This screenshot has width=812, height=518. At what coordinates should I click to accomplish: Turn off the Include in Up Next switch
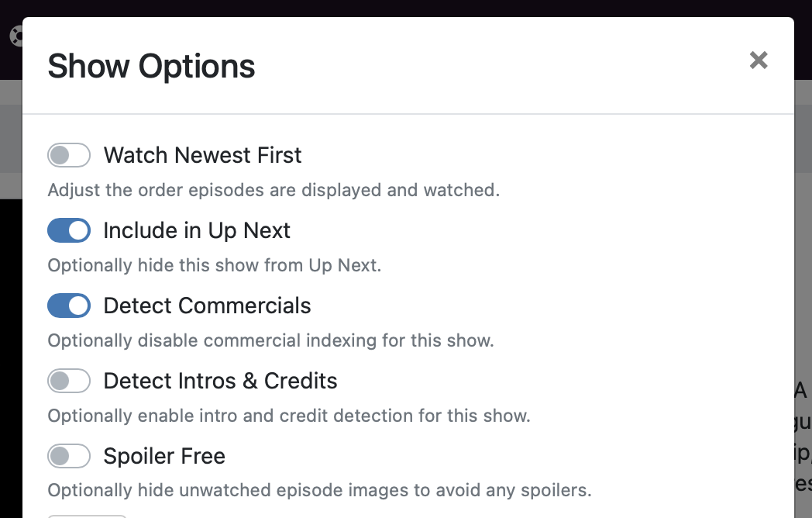tap(69, 230)
